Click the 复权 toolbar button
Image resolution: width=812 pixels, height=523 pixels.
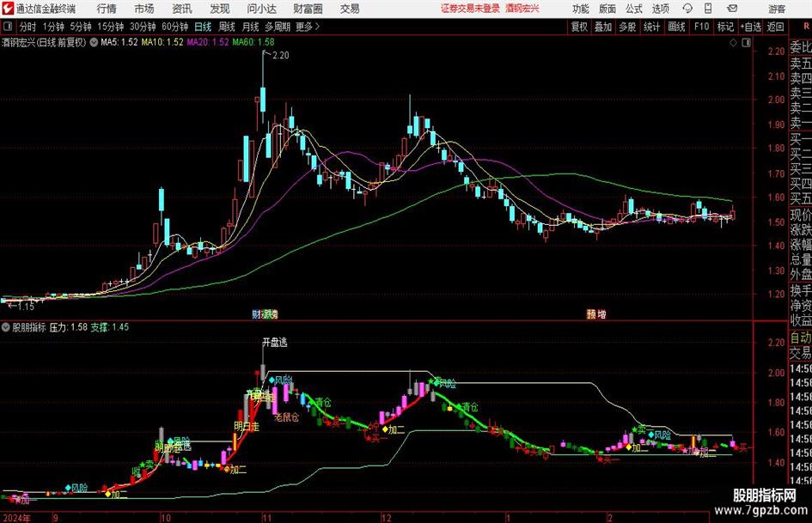pos(579,27)
